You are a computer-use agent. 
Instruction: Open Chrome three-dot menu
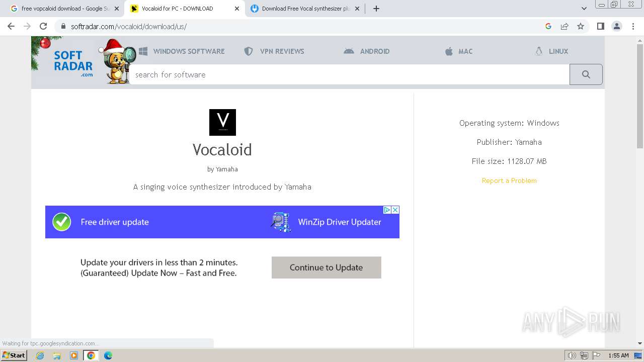633,26
